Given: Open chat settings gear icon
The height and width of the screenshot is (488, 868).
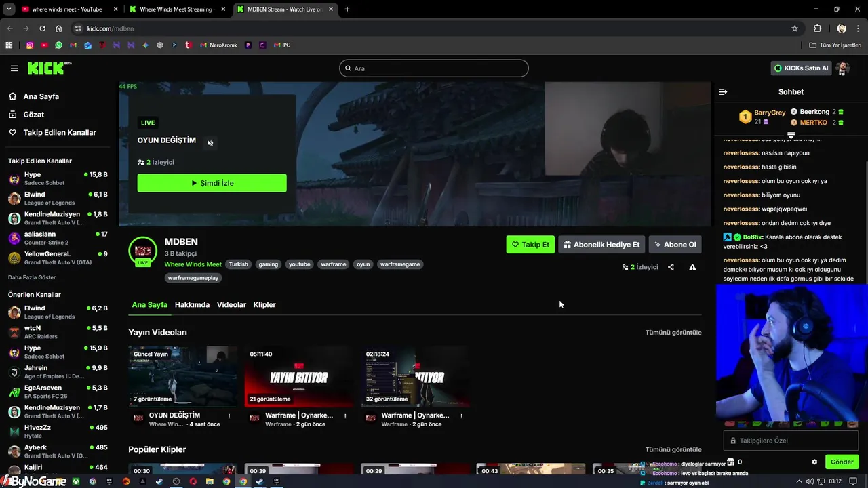Looking at the screenshot, I should [x=814, y=462].
